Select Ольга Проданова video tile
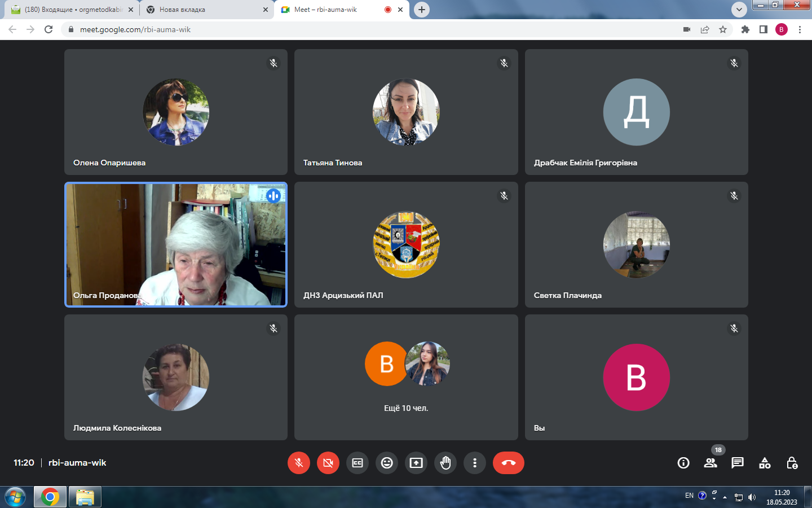 tap(176, 244)
